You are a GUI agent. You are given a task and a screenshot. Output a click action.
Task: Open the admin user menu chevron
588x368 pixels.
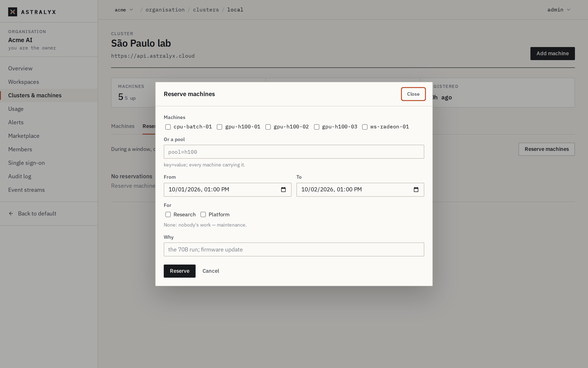click(569, 10)
